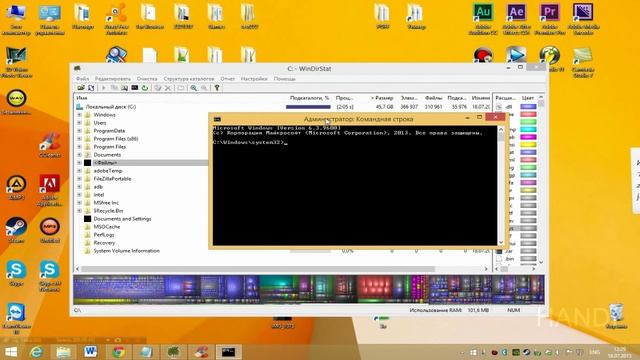Click the Explorer Here toolbar icon

pos(124,88)
